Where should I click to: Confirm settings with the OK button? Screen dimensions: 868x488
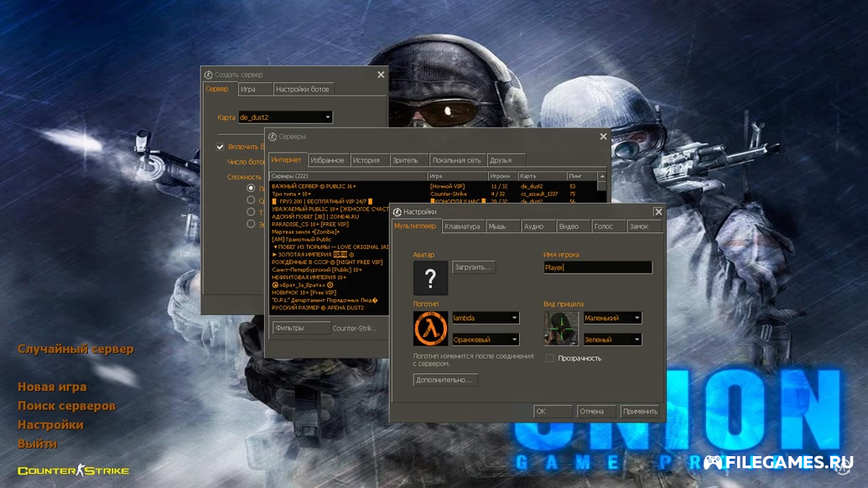click(553, 411)
